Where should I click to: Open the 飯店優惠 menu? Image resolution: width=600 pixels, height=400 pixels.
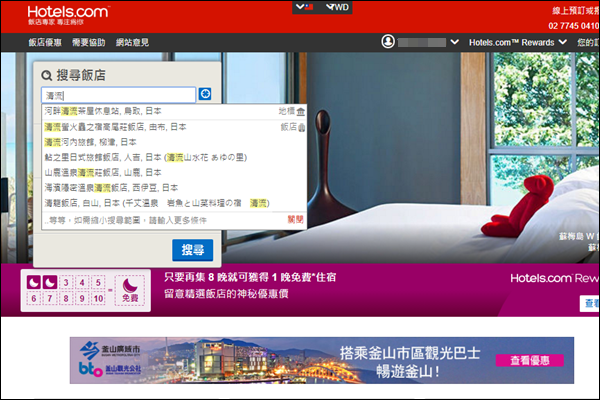click(x=45, y=42)
